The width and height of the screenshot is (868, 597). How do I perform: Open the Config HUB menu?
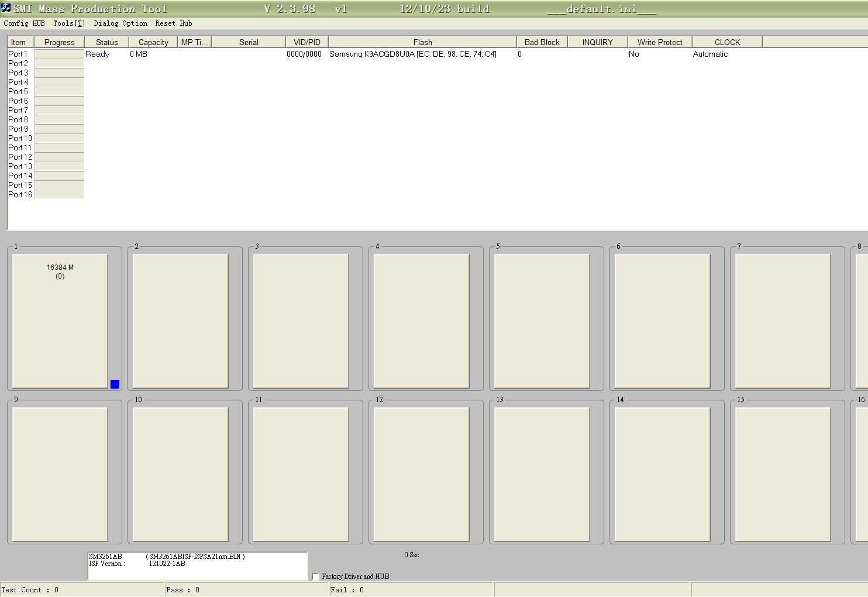point(24,23)
